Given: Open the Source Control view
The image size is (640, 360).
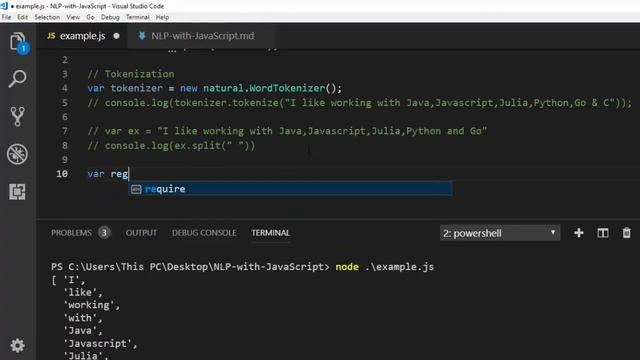Looking at the screenshot, I should (18, 117).
